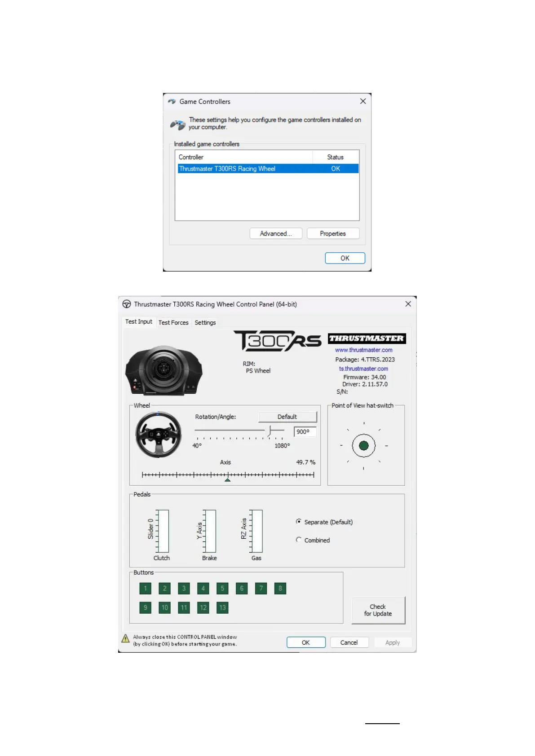Click the Driver: 2.11.57.0 text
Image resolution: width=535 pixels, height=756 pixels.
(365, 384)
